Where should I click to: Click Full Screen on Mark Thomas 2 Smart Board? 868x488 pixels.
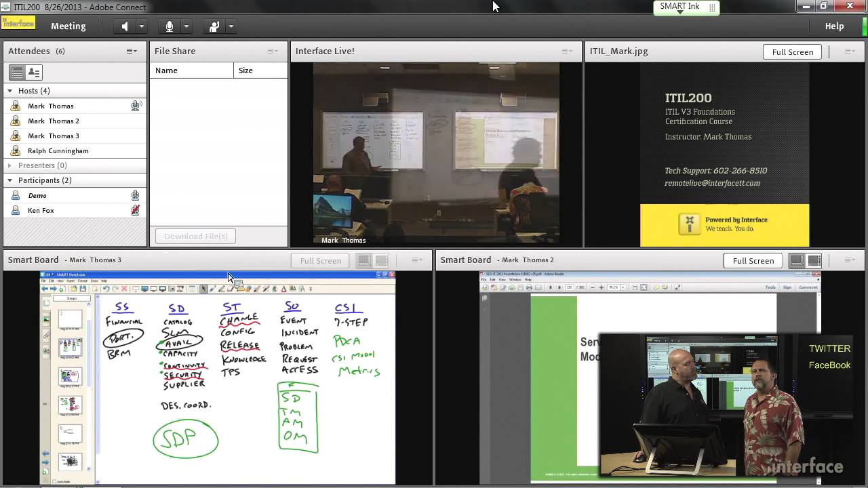753,260
